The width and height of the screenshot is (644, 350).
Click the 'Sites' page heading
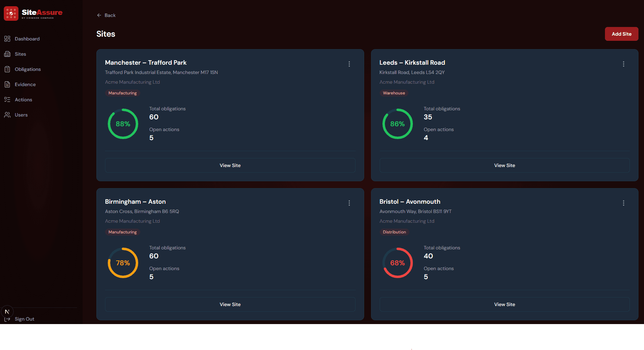[106, 34]
